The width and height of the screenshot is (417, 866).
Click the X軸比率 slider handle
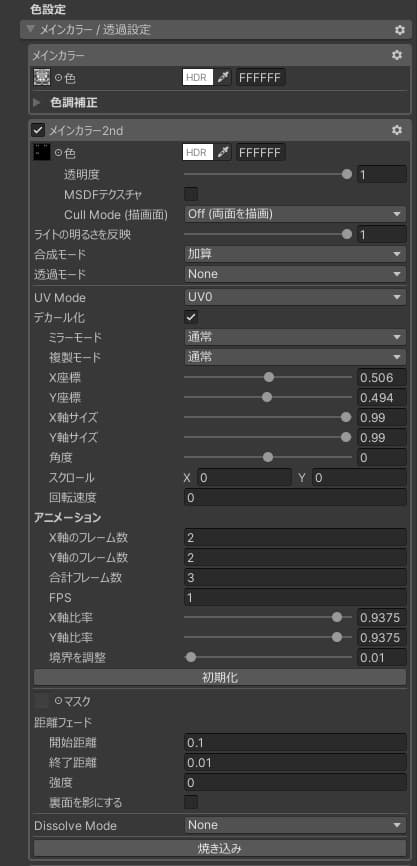click(x=337, y=617)
